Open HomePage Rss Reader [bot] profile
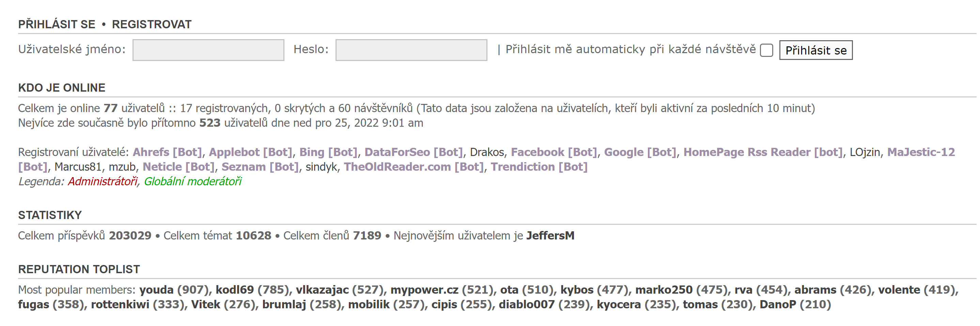 pyautogui.click(x=763, y=152)
